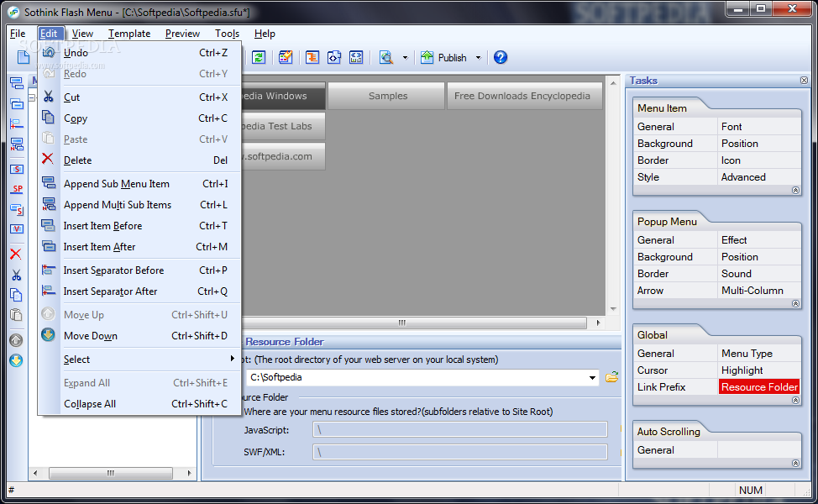Open the Template menu in menu bar

coord(129,34)
